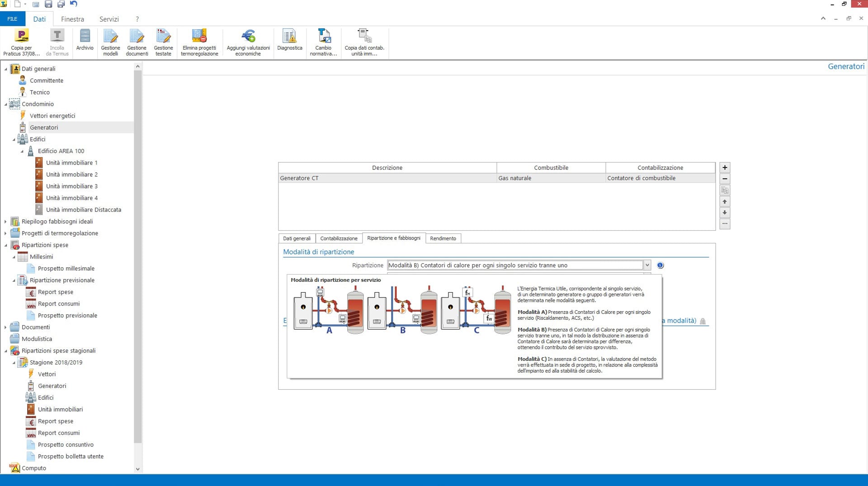Viewport: 868px width, 486px height.
Task: Open the Archivio tool
Action: (85, 36)
